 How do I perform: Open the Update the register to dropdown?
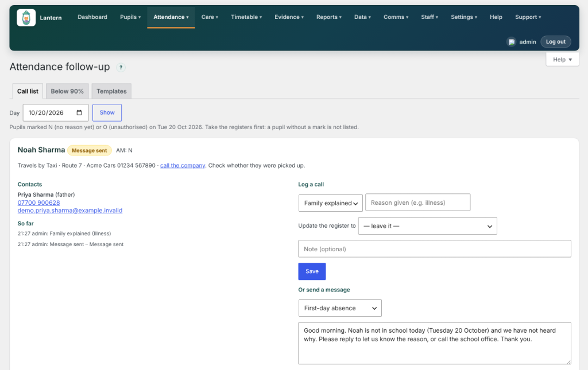pyautogui.click(x=427, y=226)
